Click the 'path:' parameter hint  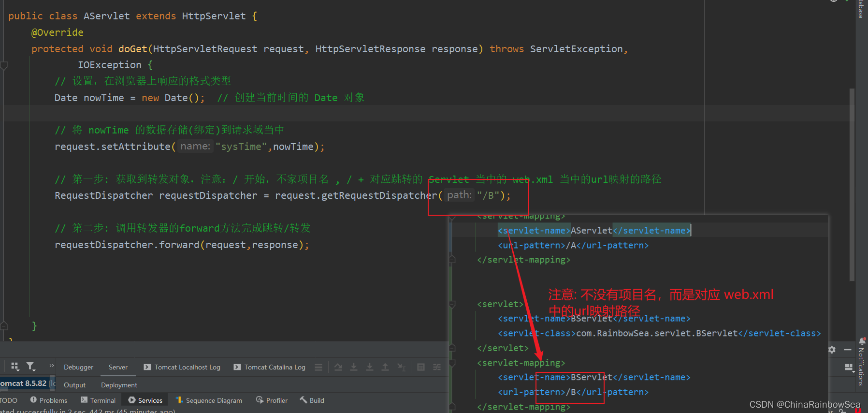pyautogui.click(x=459, y=195)
